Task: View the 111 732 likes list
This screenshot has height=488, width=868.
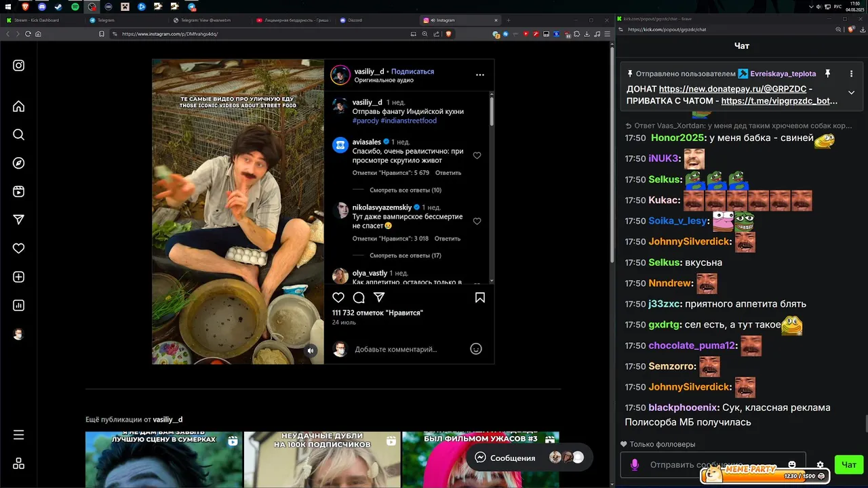Action: 378,312
